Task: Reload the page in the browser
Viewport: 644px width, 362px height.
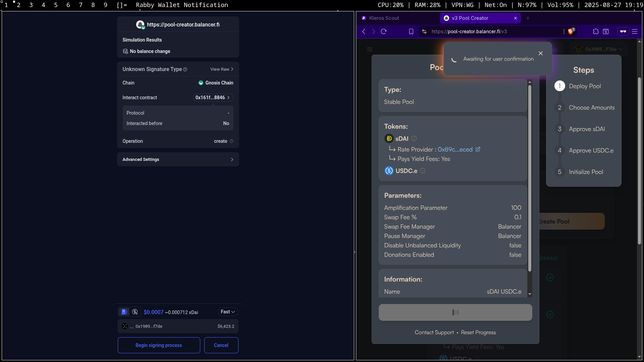Action: pos(384,32)
